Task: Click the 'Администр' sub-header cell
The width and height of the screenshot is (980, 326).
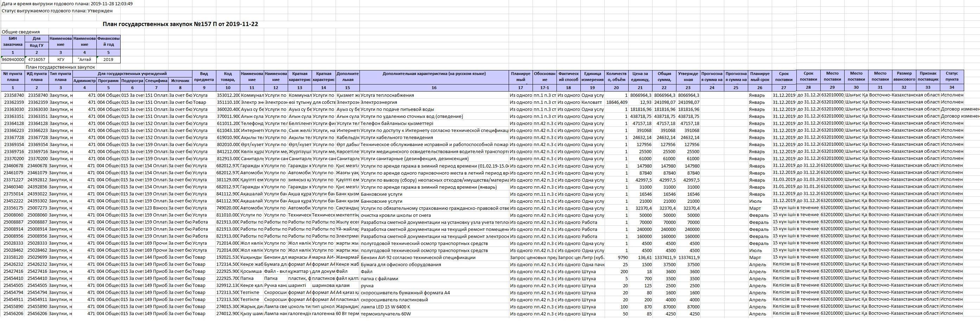Action: coord(84,81)
